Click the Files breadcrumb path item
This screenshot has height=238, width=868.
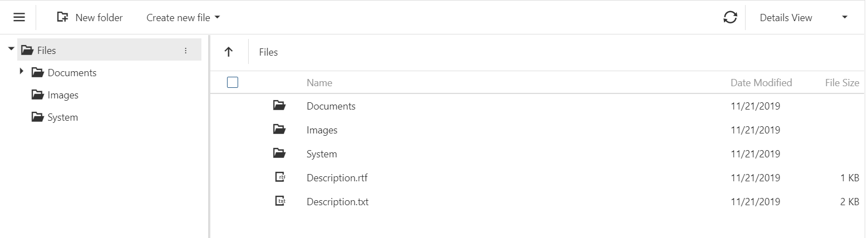pos(268,52)
